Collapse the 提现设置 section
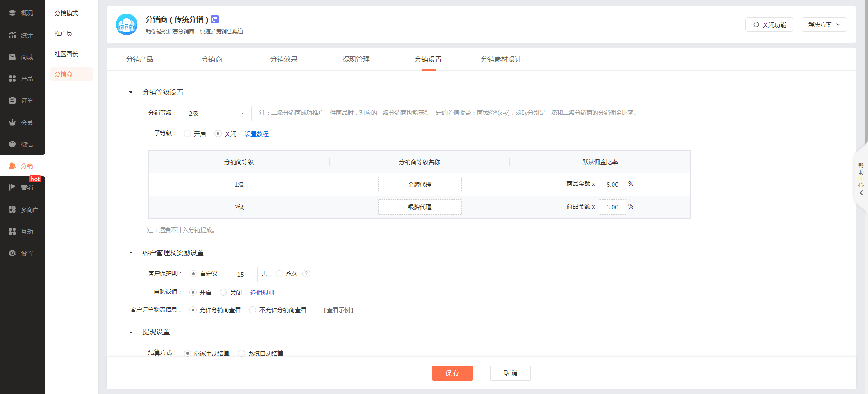Image resolution: width=868 pixels, height=394 pixels. pos(131,332)
